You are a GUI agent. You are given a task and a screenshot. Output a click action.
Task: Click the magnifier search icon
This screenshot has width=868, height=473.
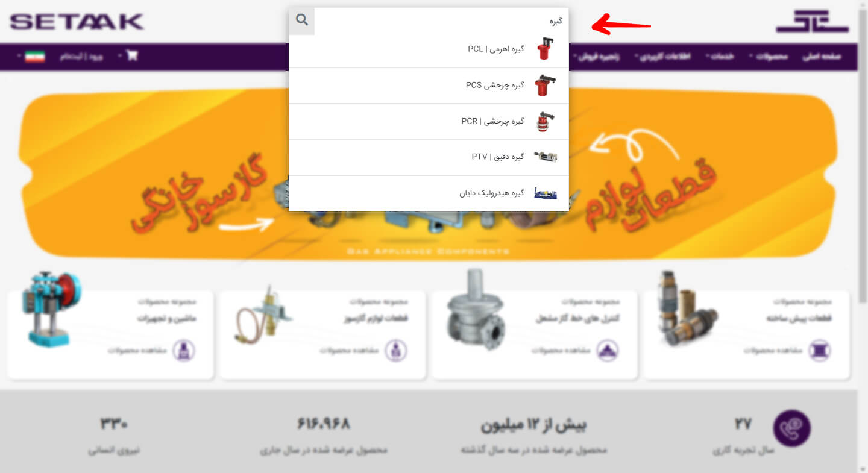click(x=302, y=20)
